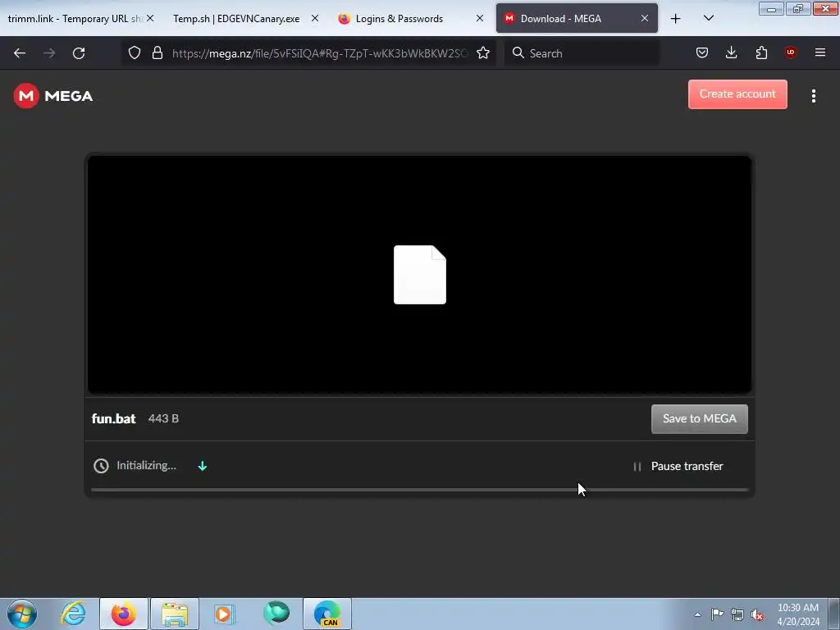This screenshot has width=840, height=630.
Task: Click the file preview document icon
Action: coord(420,275)
